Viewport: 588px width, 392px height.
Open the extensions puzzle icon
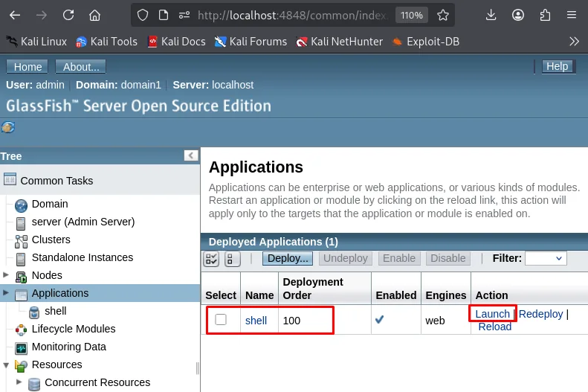coord(545,16)
